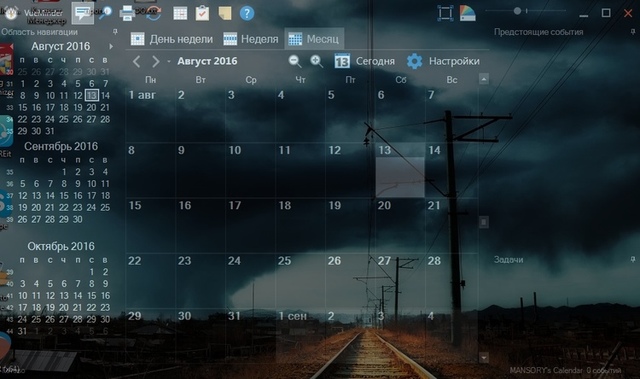Select day 25 in month grid
The image size is (640, 379).
click(x=300, y=281)
